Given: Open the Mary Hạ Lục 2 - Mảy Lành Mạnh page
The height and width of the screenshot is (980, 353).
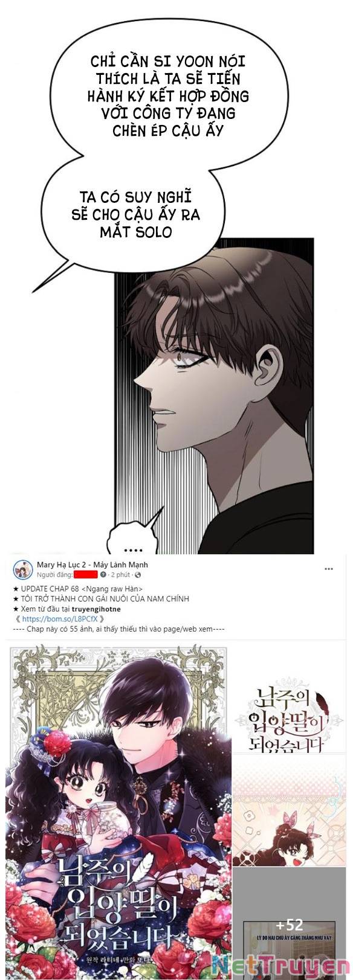Looking at the screenshot, I should (92, 565).
